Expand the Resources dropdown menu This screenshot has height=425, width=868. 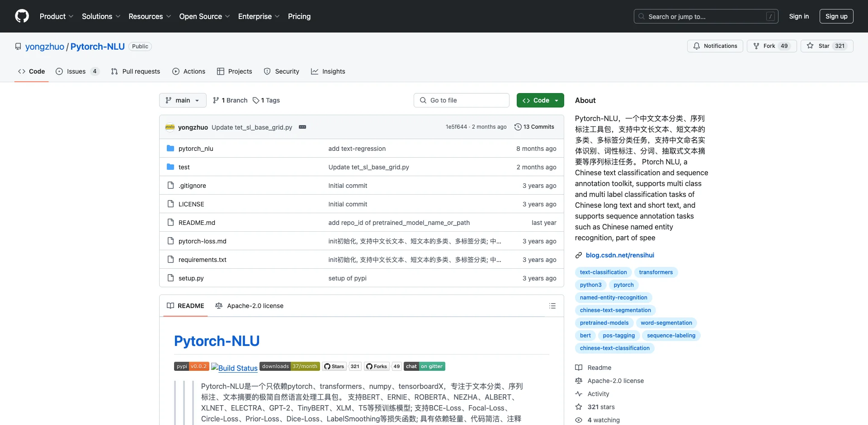pyautogui.click(x=150, y=16)
